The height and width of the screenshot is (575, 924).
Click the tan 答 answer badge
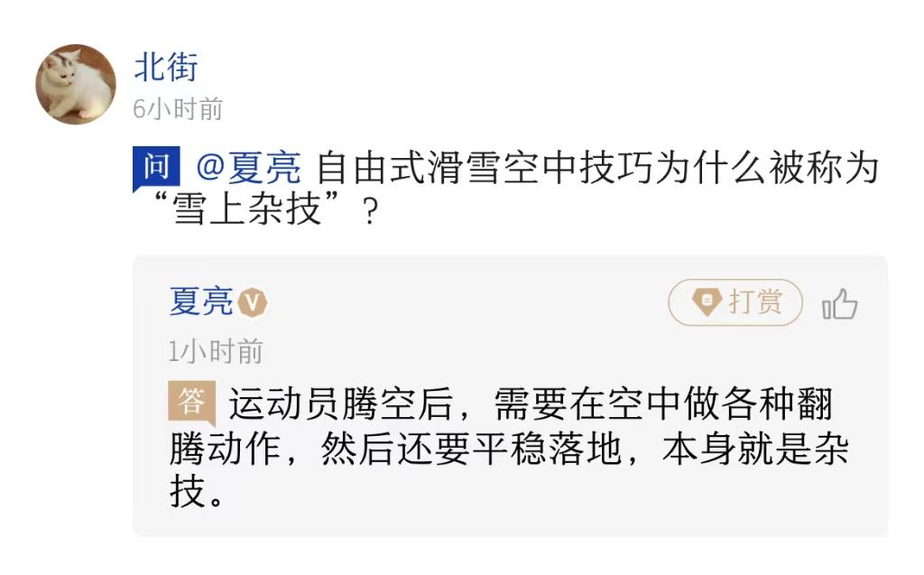(x=191, y=403)
